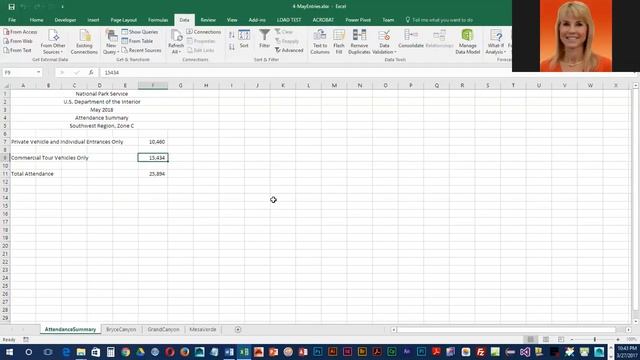Open File Explorer from taskbar
The height and width of the screenshot is (360, 640).
[x=81, y=352]
